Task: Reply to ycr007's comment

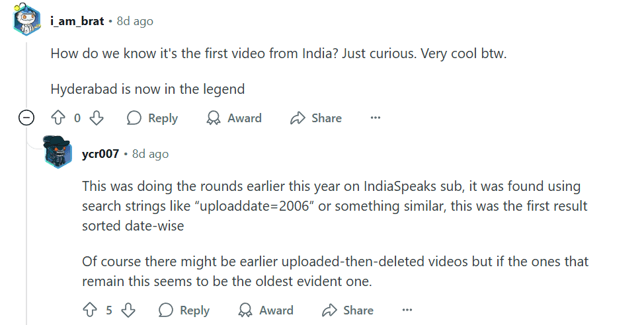Action: (184, 310)
